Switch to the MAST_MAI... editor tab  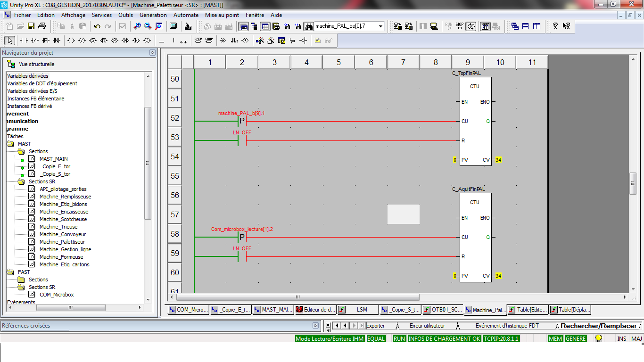click(x=273, y=310)
